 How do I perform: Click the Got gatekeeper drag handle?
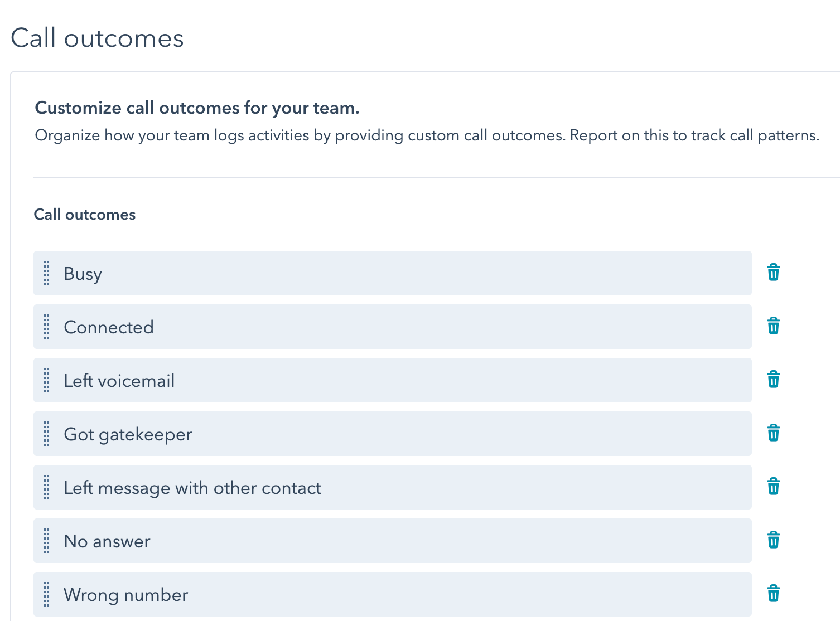click(46, 434)
